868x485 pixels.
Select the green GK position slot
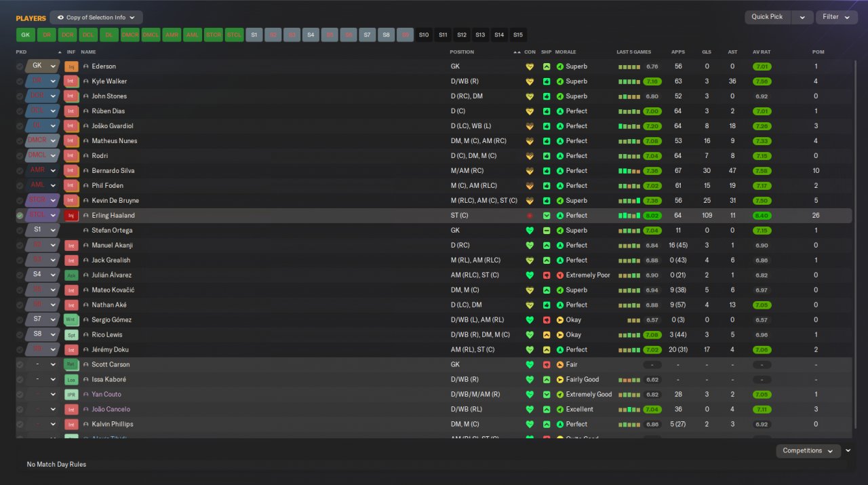pyautogui.click(x=25, y=35)
